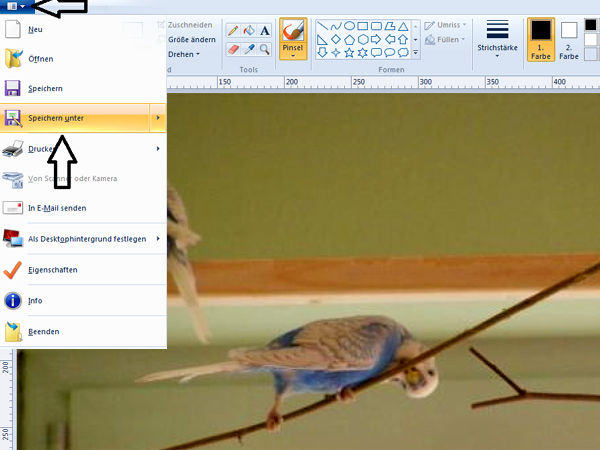Image resolution: width=600 pixels, height=450 pixels.
Task: Choose Speichern unter from the file menu
Action: point(75,118)
